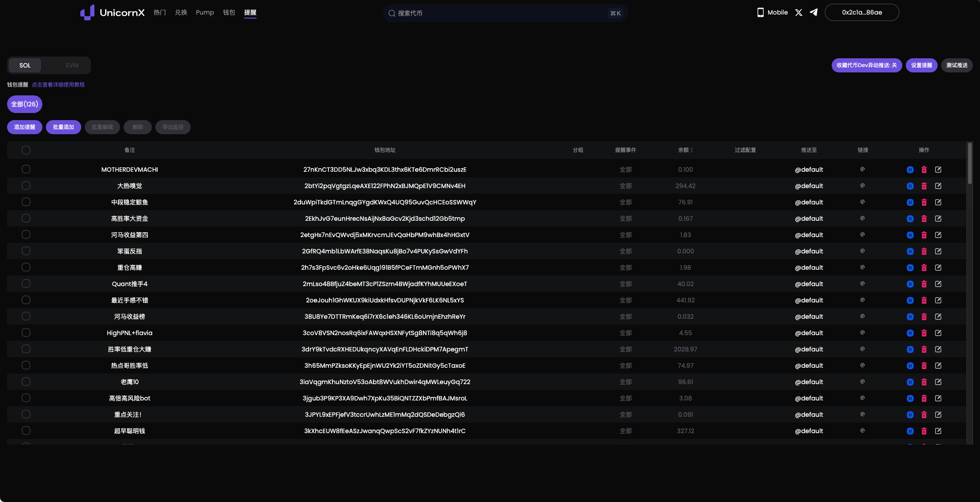Select the 笨蛋反指 row checkbox
Image resolution: width=980 pixels, height=502 pixels.
coord(26,251)
